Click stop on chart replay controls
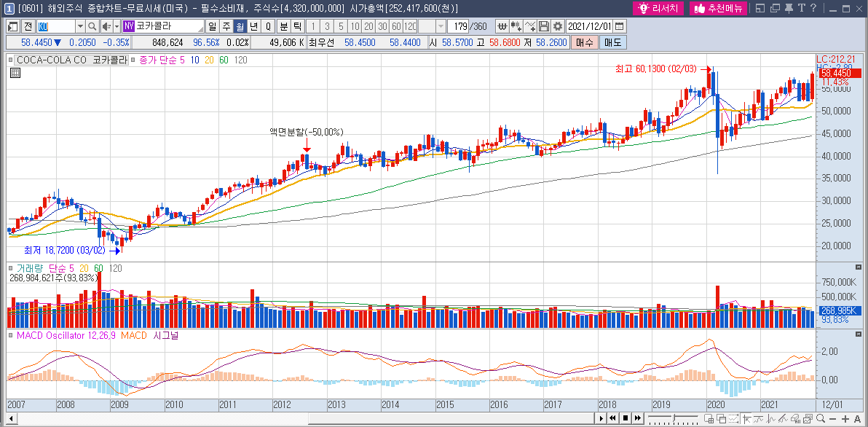Screen dimensions: 868x427 coord(626,418)
